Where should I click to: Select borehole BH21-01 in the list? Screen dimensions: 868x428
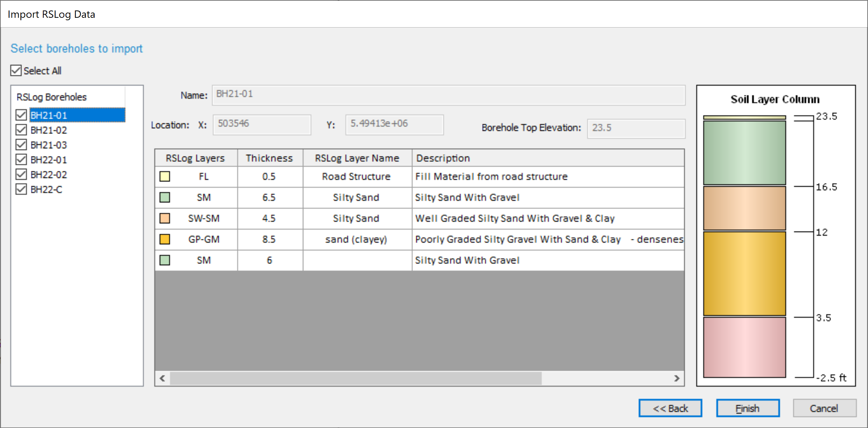(x=77, y=115)
